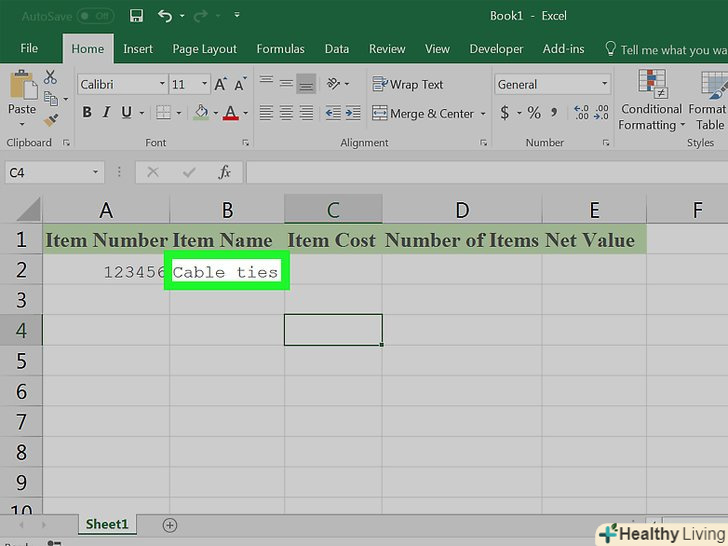Toggle the AutoSave switch

(x=96, y=16)
